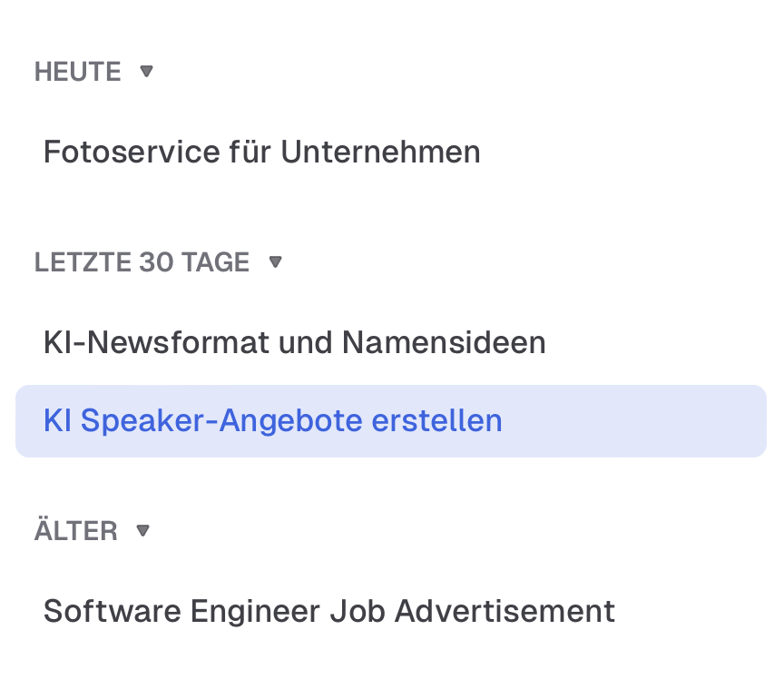Expand the disclosure arrow next to HEUTE
The height and width of the screenshot is (679, 784).
tap(147, 71)
